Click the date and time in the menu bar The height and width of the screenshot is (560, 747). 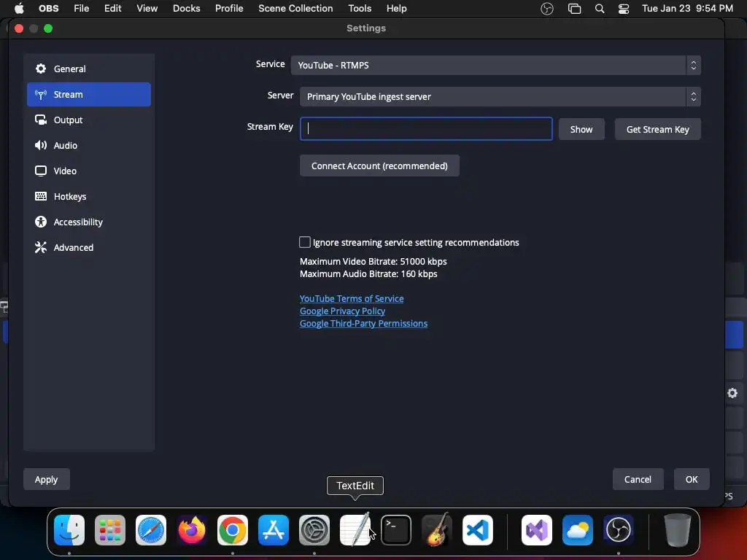coord(687,9)
